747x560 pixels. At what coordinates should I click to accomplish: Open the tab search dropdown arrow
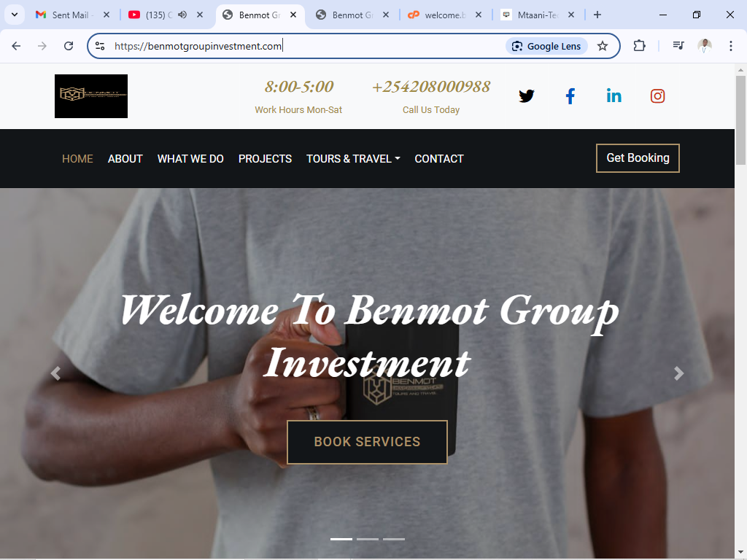pos(15,15)
